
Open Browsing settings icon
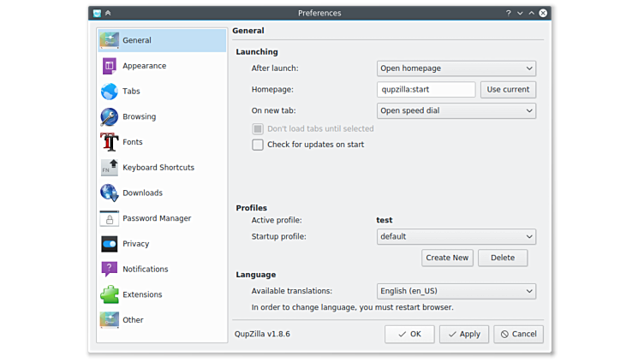[109, 116]
